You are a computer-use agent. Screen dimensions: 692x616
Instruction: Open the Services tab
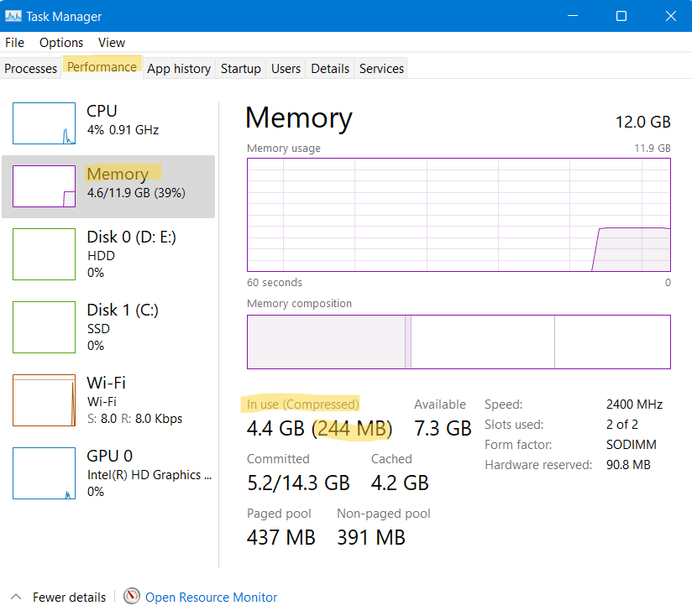point(380,69)
